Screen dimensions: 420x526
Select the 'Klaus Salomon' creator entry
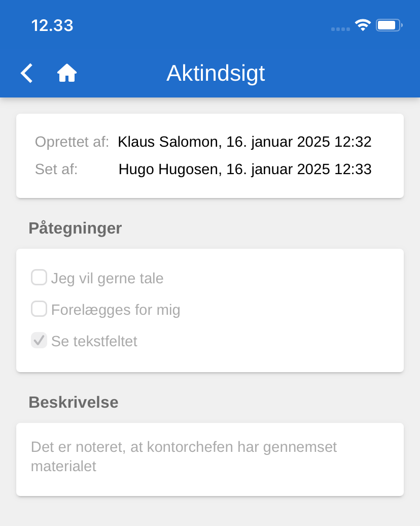coord(244,142)
